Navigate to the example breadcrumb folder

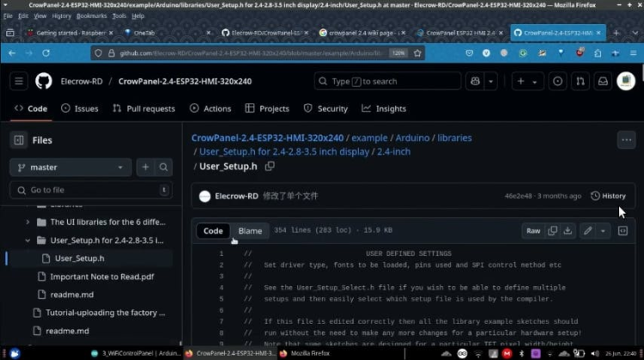click(x=369, y=138)
